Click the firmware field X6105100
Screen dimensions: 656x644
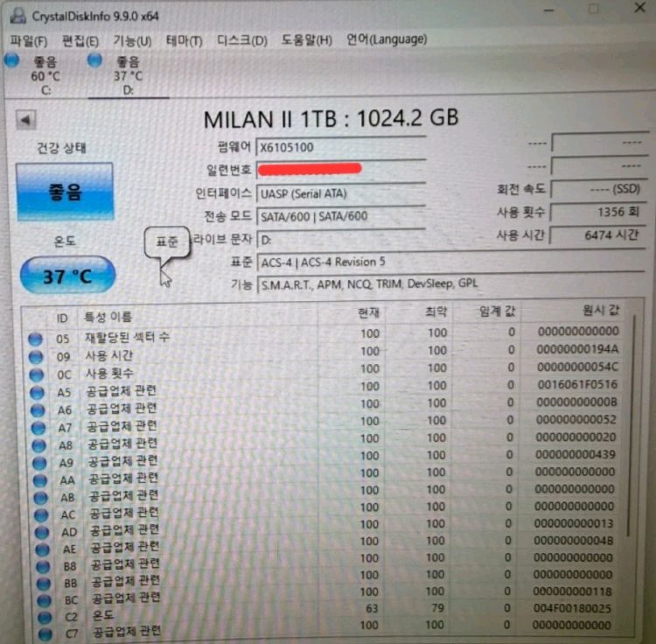pos(340,147)
